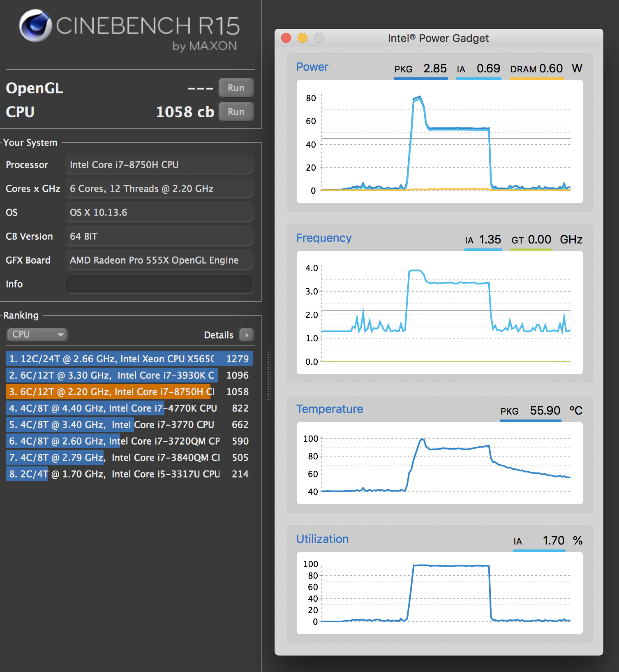The image size is (619, 672).
Task: Click the Info input field
Action: pos(159,284)
